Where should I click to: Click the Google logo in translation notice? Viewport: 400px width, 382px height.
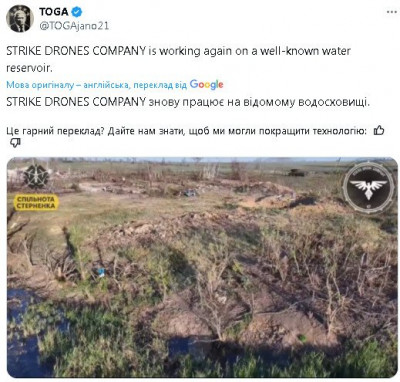coord(206,85)
